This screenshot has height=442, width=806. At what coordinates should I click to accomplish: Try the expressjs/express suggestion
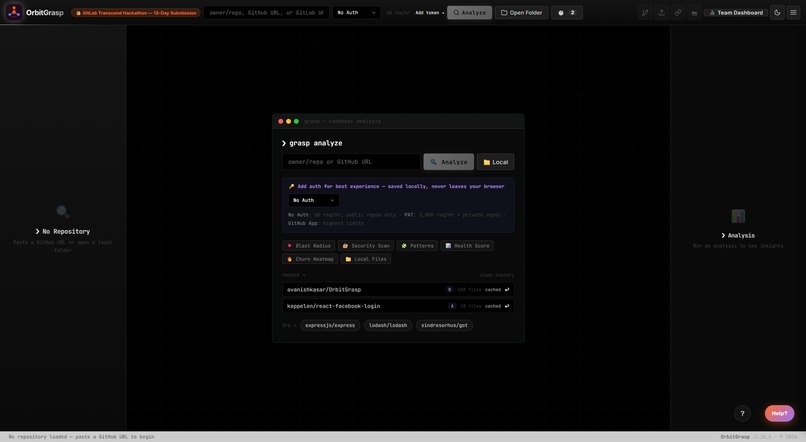click(x=330, y=325)
